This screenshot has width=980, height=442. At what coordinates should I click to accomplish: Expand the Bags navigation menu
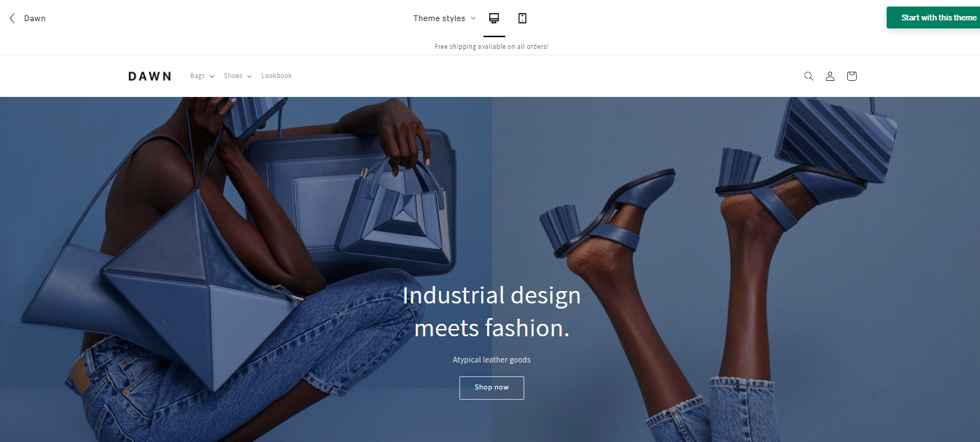pos(202,76)
